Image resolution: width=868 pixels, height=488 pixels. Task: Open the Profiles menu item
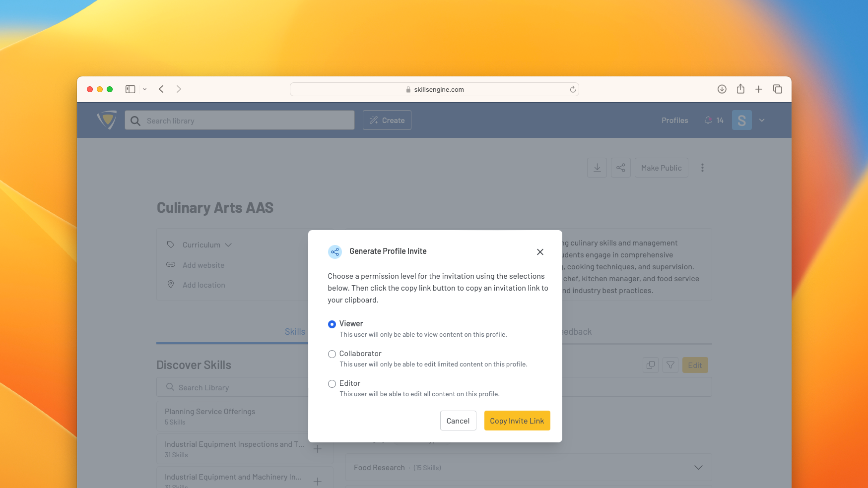click(674, 120)
